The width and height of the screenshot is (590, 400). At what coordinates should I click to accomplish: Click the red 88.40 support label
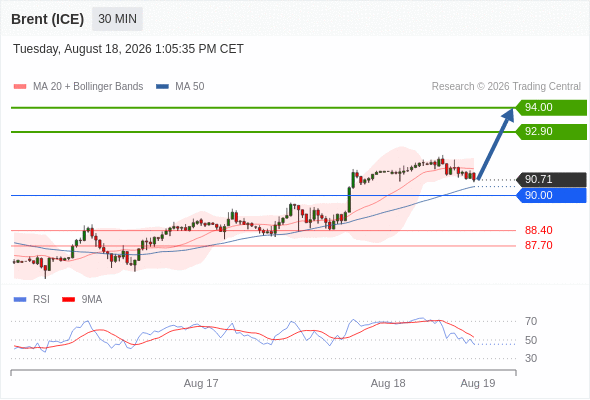click(538, 230)
